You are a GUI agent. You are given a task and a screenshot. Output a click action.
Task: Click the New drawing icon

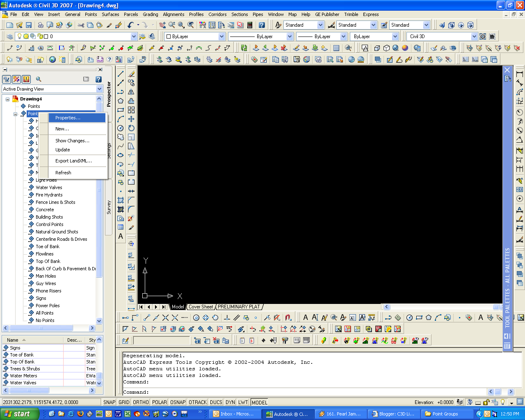coord(9,25)
